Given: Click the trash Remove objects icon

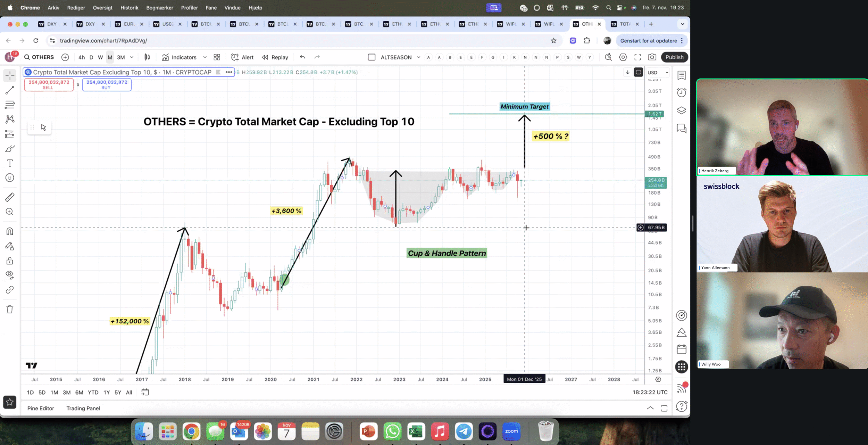Looking at the screenshot, I should click(10, 309).
